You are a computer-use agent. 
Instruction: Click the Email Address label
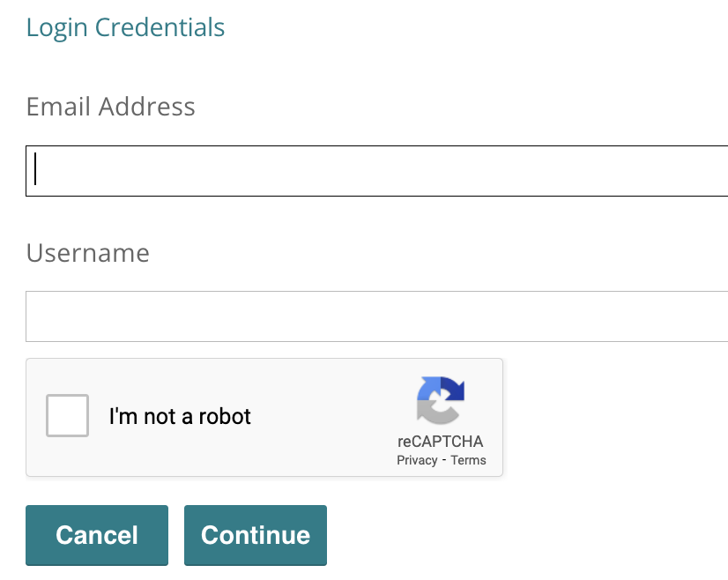coord(110,107)
